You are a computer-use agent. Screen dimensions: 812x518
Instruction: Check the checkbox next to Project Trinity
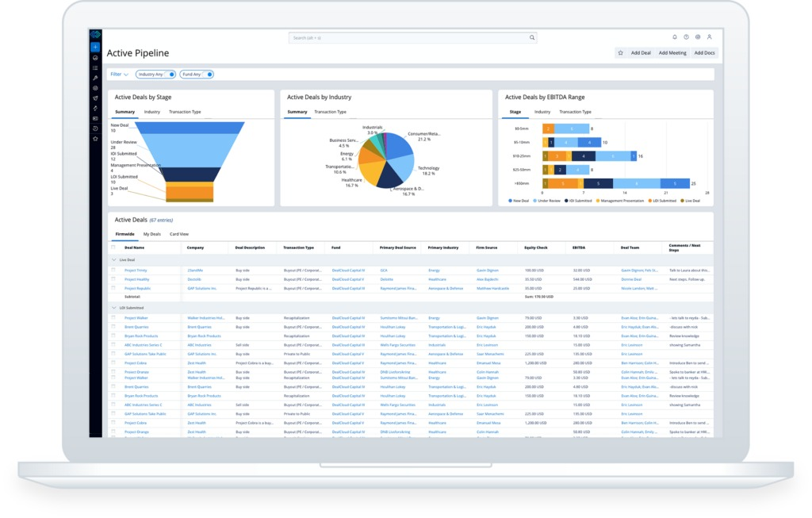112,271
